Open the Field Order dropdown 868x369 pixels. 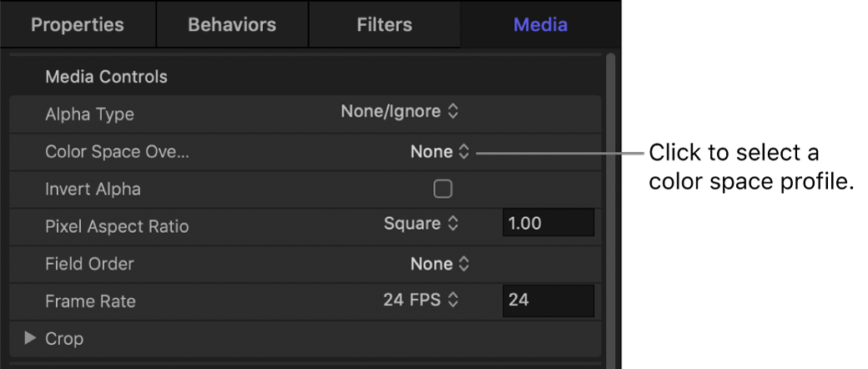click(x=440, y=264)
